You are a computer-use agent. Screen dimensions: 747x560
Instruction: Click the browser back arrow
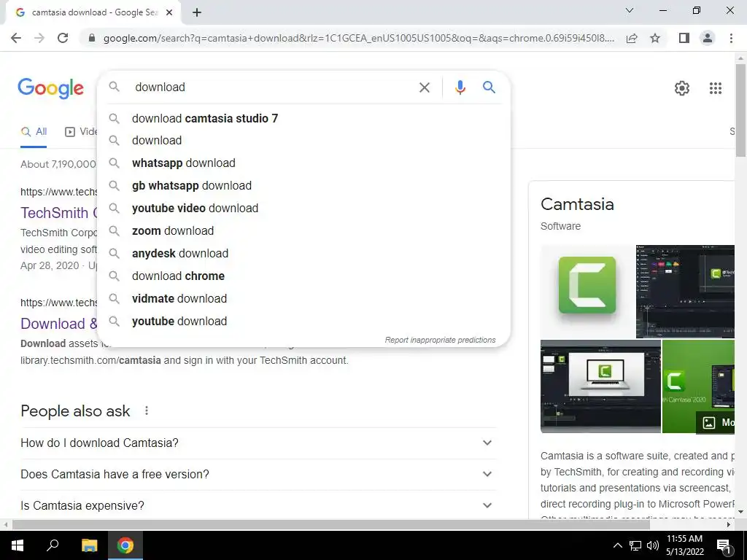click(x=16, y=38)
